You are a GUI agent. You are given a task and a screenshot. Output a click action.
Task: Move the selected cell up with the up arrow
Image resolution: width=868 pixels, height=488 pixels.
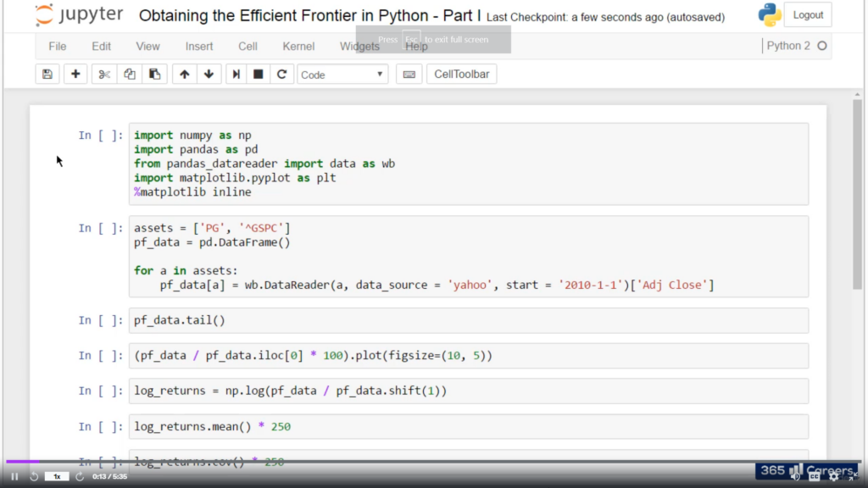click(184, 75)
